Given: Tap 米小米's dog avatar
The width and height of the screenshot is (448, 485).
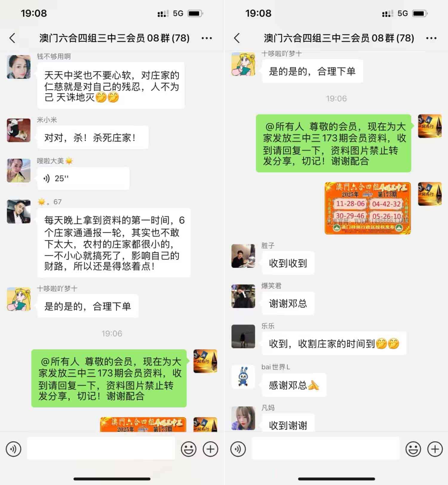Looking at the screenshot, I should point(19,130).
